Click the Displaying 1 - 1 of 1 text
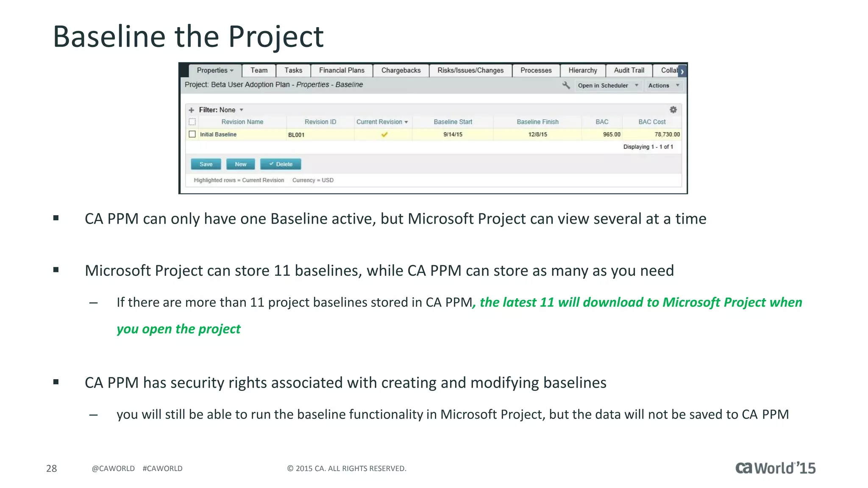The image size is (868, 488). point(648,147)
